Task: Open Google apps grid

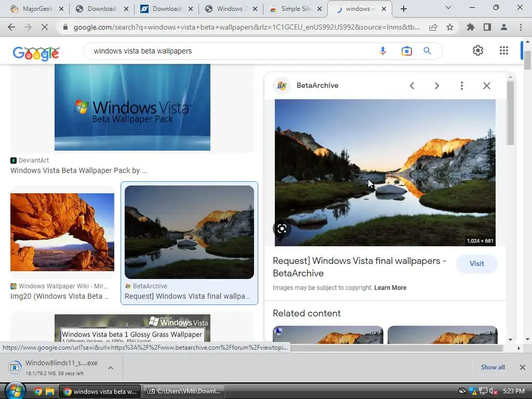Action: 504,50
